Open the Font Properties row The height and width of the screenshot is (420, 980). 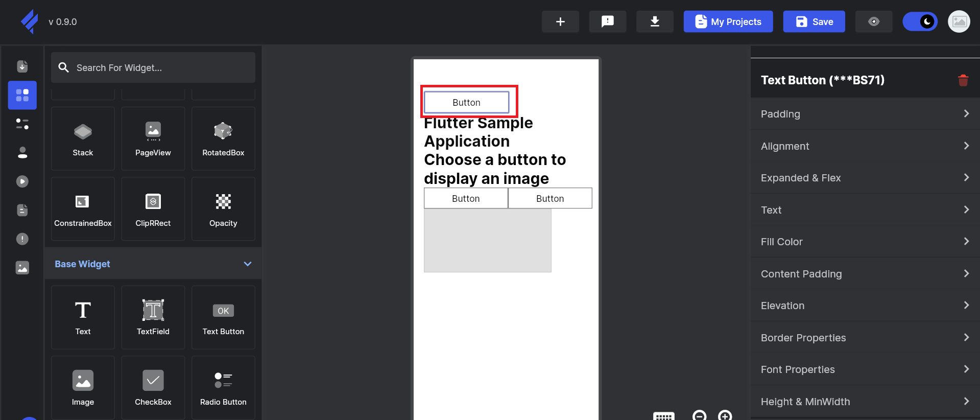click(x=865, y=369)
